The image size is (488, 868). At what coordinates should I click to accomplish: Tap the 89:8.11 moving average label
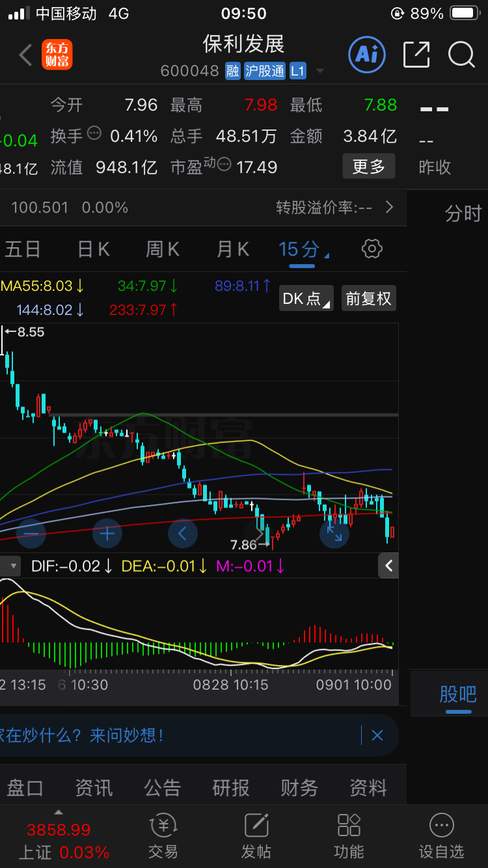tap(243, 286)
